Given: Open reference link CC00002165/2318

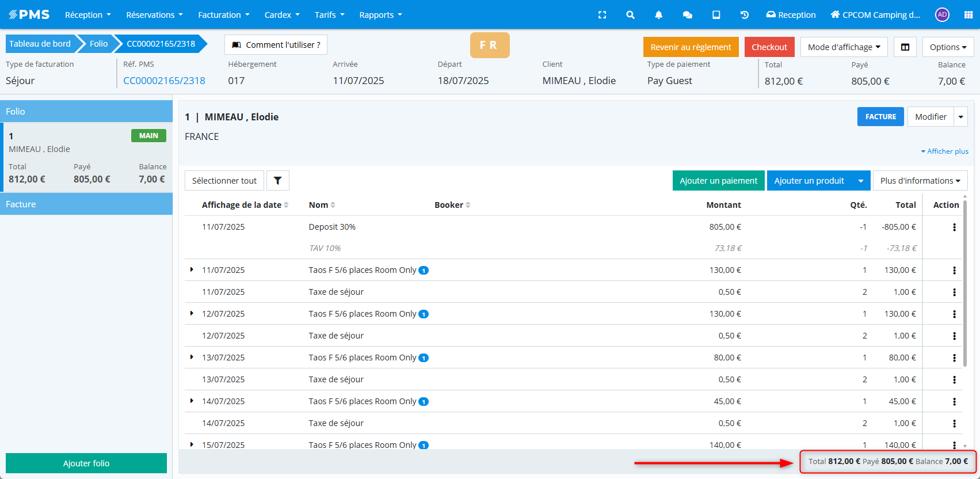Looking at the screenshot, I should coord(164,81).
